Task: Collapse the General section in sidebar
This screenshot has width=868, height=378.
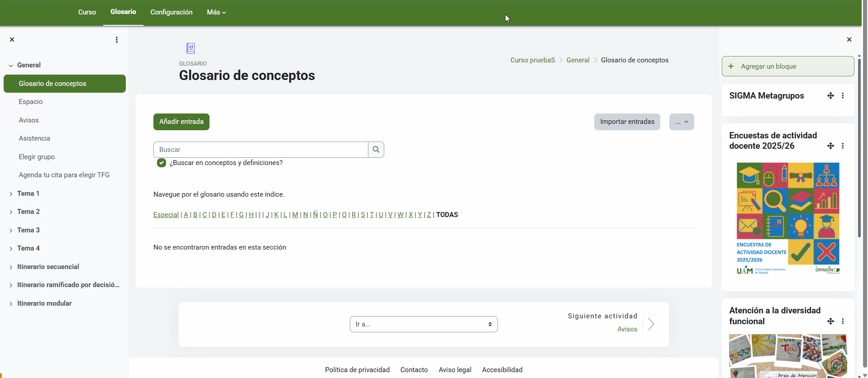Action: (x=11, y=66)
